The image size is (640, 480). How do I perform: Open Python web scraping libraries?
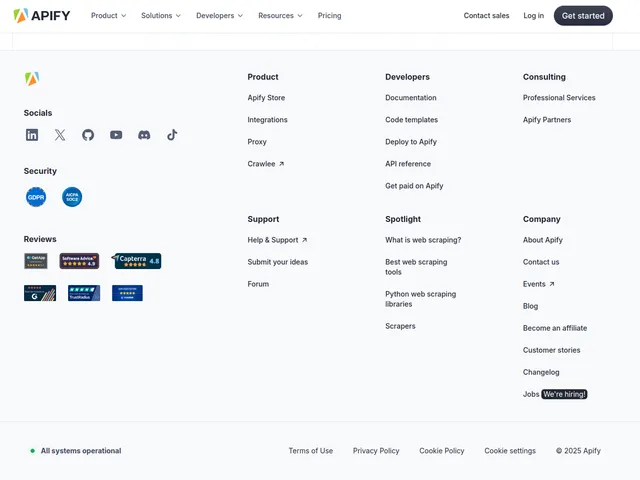click(421, 299)
